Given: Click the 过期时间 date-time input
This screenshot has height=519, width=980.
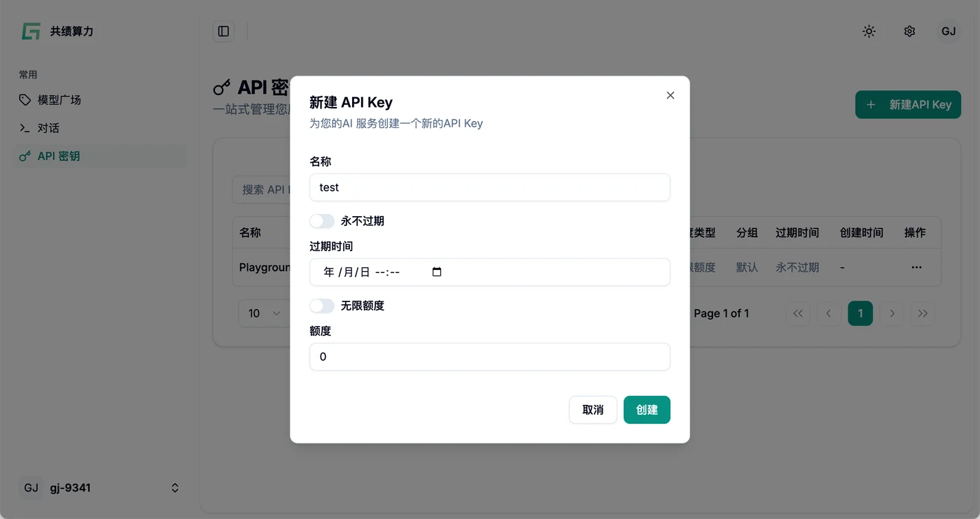Looking at the screenshot, I should [x=490, y=272].
